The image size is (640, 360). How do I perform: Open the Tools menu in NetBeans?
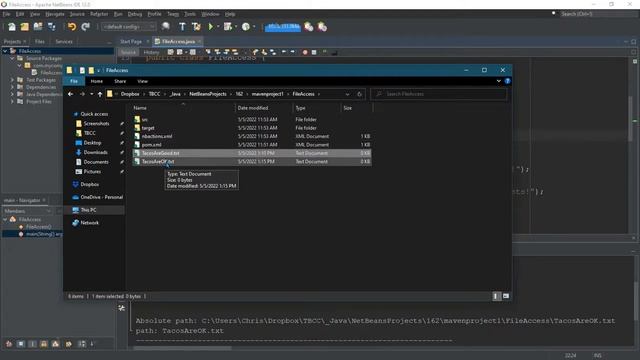[190, 14]
